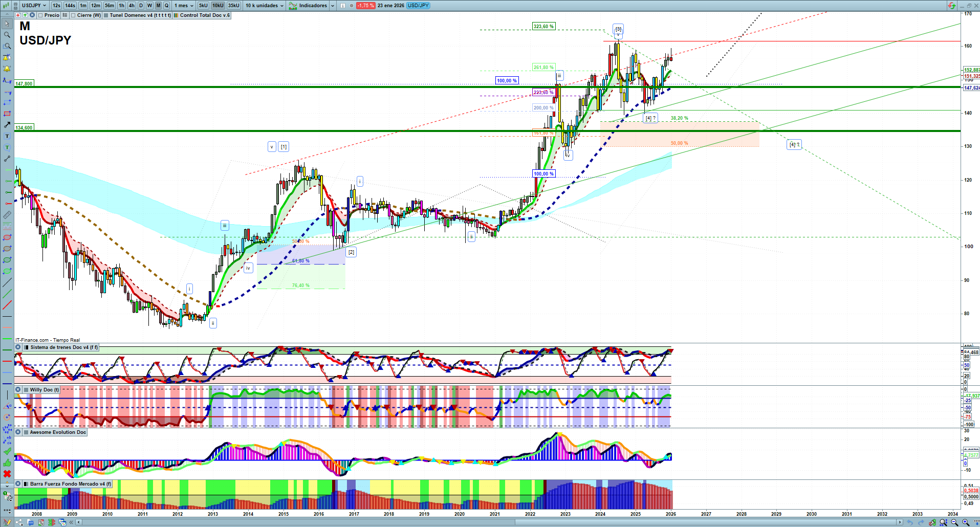Close the Barra Fuerza Fondo Mercado panel

[x=18, y=484]
